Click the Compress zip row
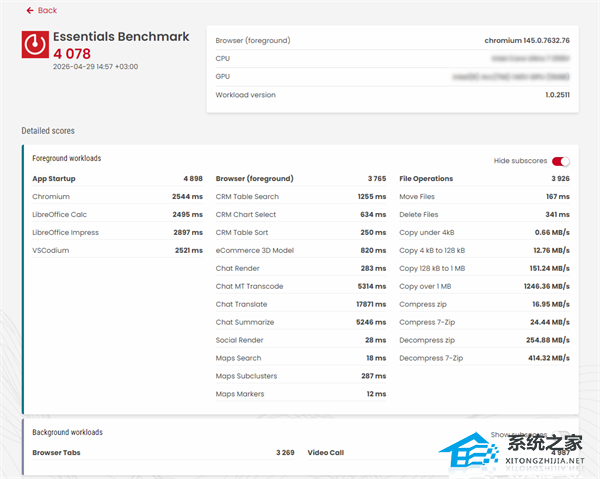600x479 pixels. 484,305
